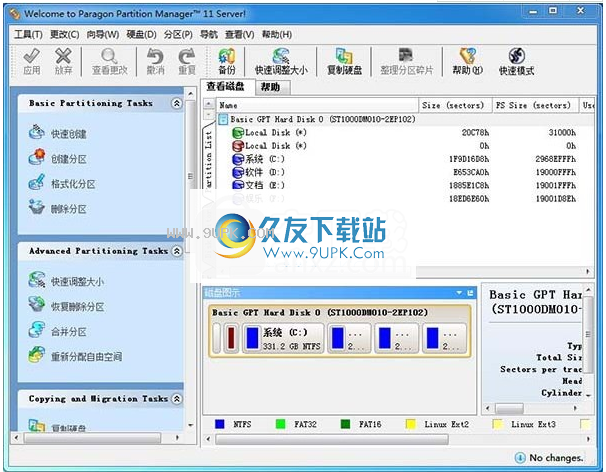Click the 磁盘图示 panel restore button
The width and height of the screenshot is (606, 472).
click(x=470, y=293)
